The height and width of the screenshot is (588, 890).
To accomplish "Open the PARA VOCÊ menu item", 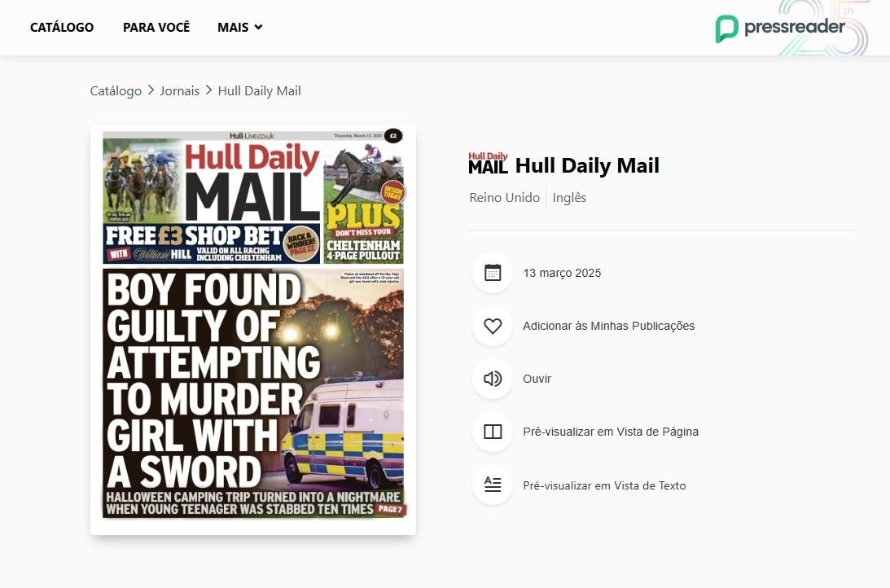I will pos(156,27).
